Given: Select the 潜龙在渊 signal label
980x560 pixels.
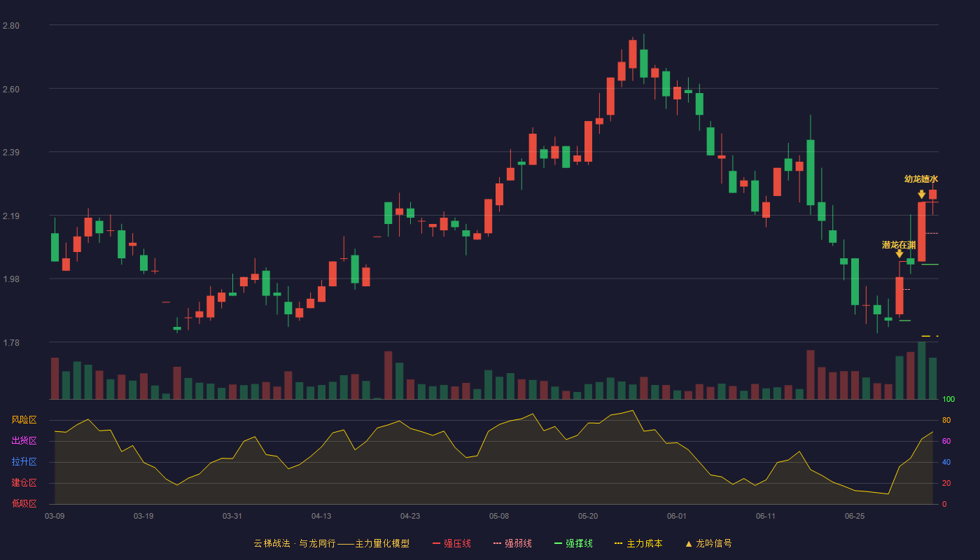Looking at the screenshot, I should (x=899, y=245).
